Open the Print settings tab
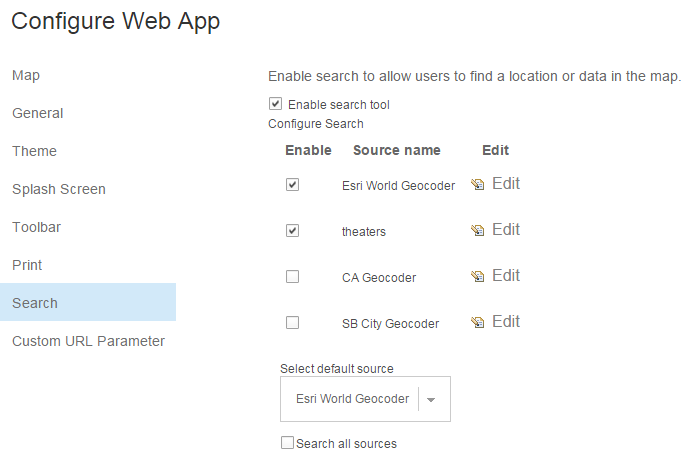685x470 pixels. point(27,265)
